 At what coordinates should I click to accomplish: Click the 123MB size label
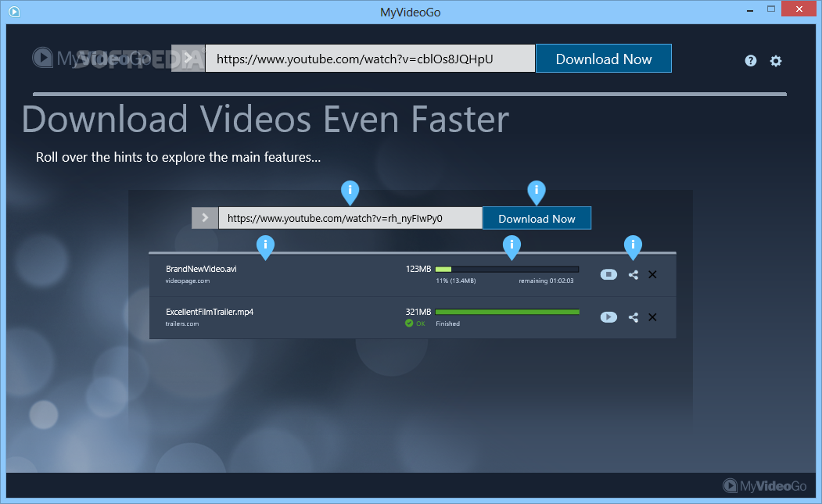point(418,269)
